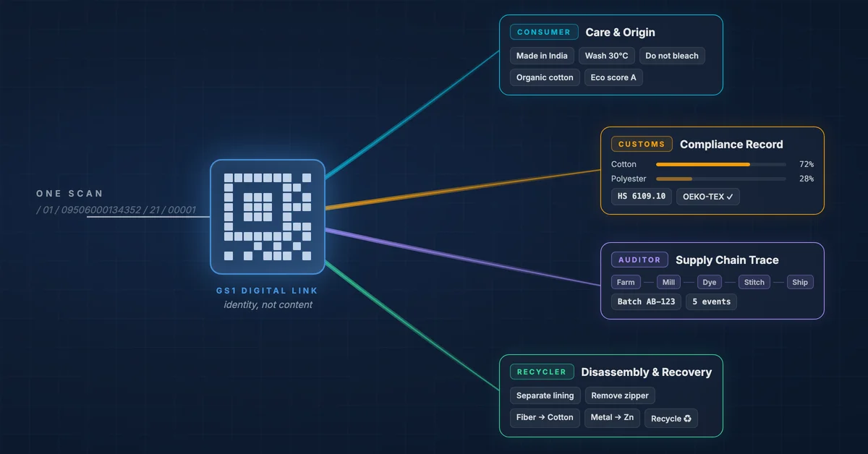Click the Cotton 72% progress bar
Viewport: 868px width, 454px height.
[720, 164]
